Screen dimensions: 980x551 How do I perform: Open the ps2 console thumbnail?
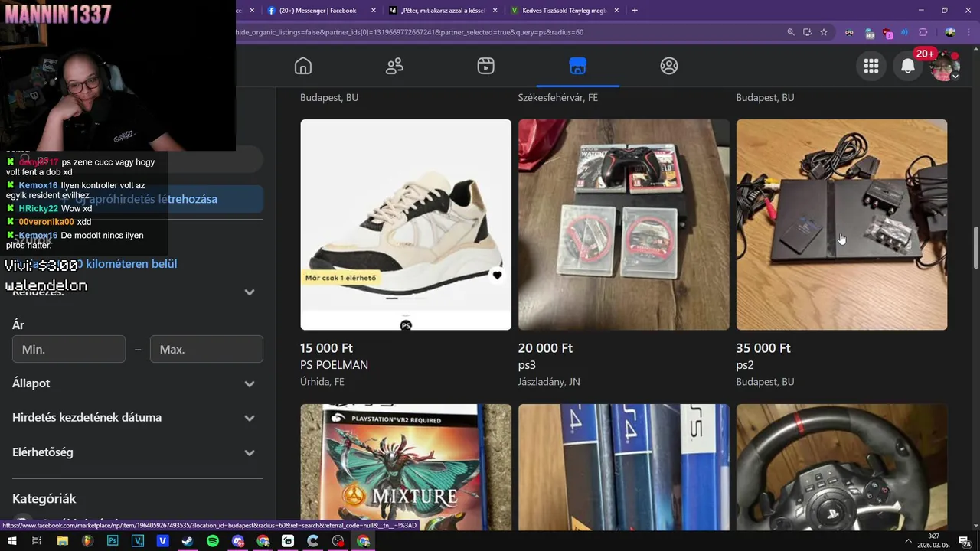841,224
